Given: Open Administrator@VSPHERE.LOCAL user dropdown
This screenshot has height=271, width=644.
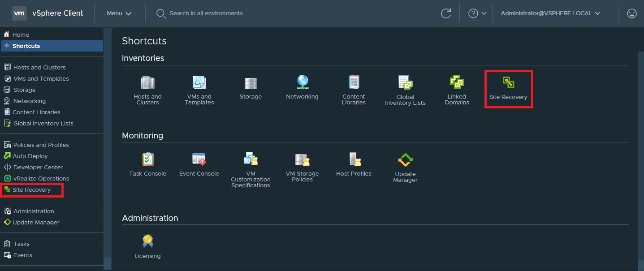Looking at the screenshot, I should pos(550,13).
